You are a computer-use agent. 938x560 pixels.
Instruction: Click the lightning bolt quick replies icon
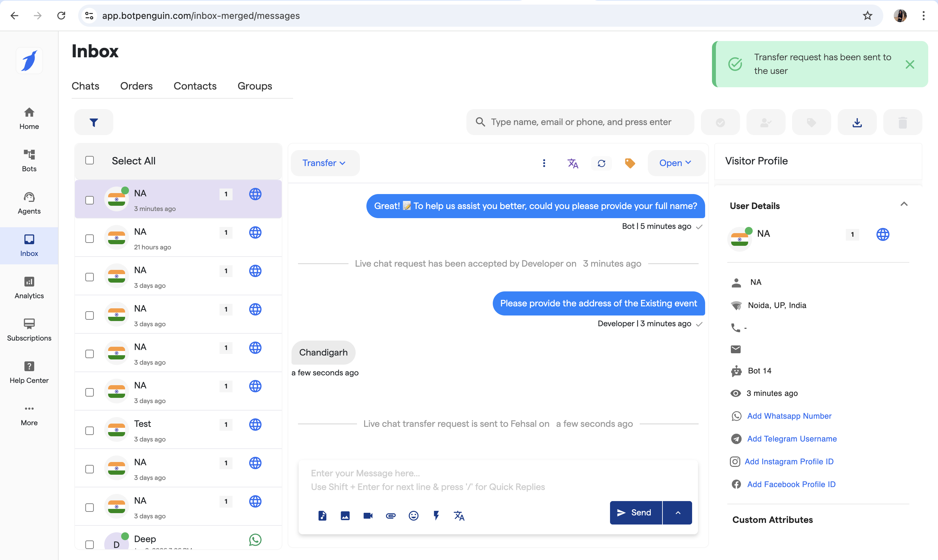click(x=436, y=515)
